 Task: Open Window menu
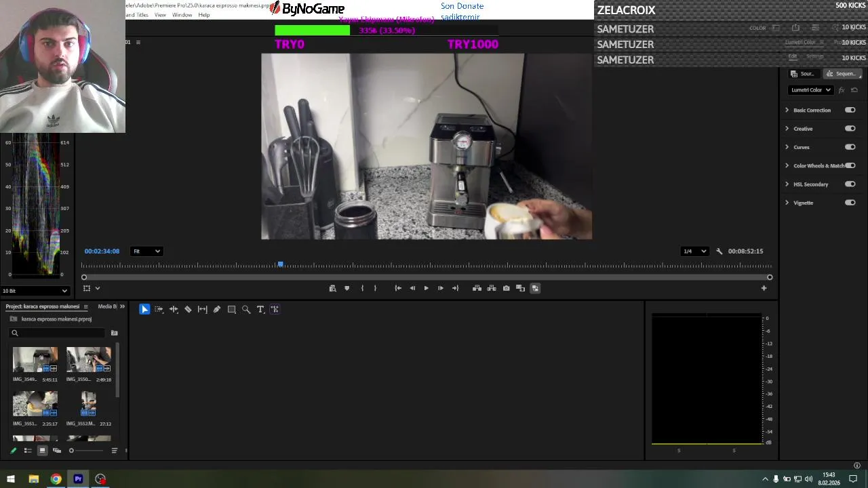point(182,15)
